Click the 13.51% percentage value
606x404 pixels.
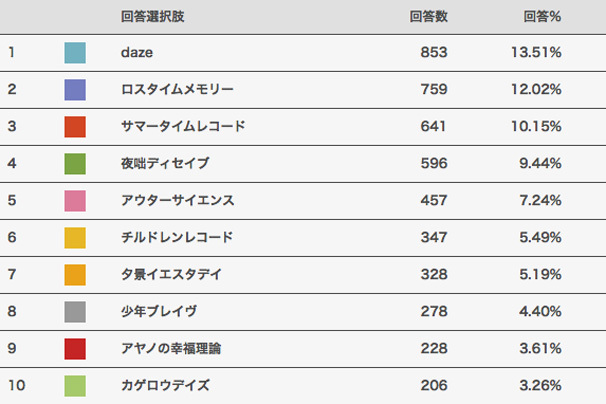(540, 53)
